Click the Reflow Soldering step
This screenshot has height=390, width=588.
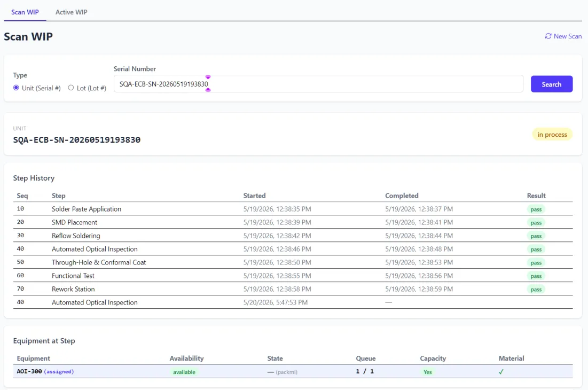pos(76,236)
